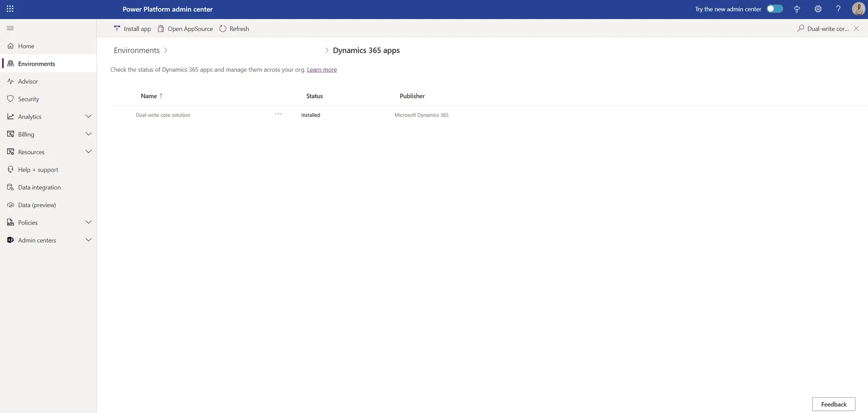868x413 pixels.
Task: Click the Dynamics 365 apps breadcrumb
Action: pyautogui.click(x=366, y=50)
